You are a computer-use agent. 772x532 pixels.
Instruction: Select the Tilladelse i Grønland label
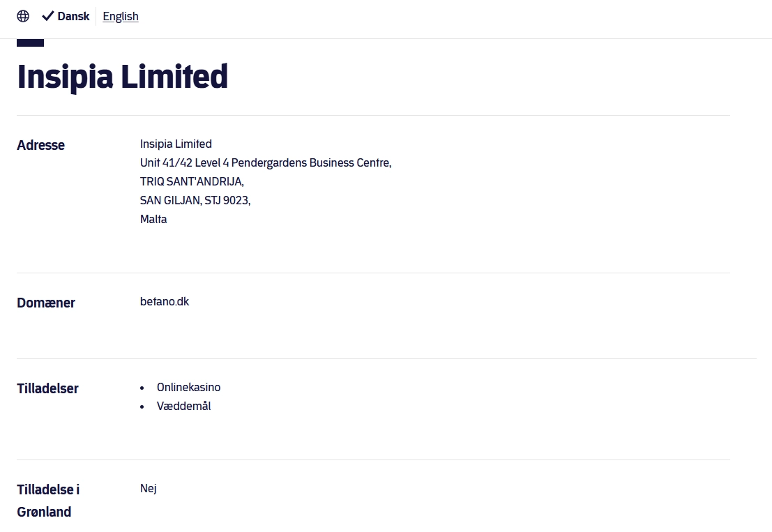(x=48, y=501)
